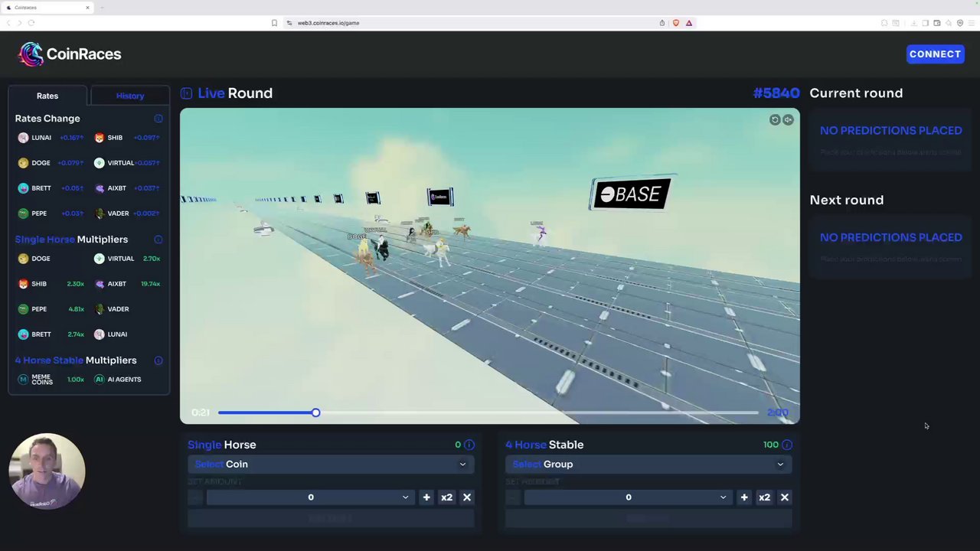Viewport: 980px width, 551px height.
Task: Close the CoinRaces browser tab
Action: click(87, 8)
